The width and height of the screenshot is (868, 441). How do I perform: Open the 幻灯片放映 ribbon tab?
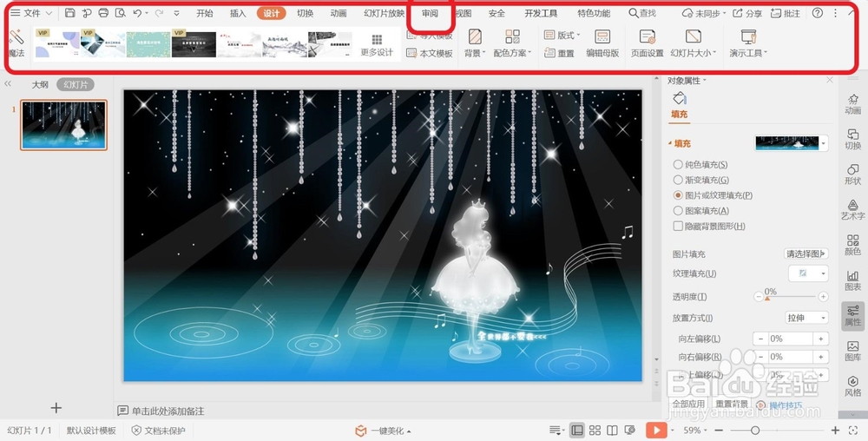pos(385,13)
